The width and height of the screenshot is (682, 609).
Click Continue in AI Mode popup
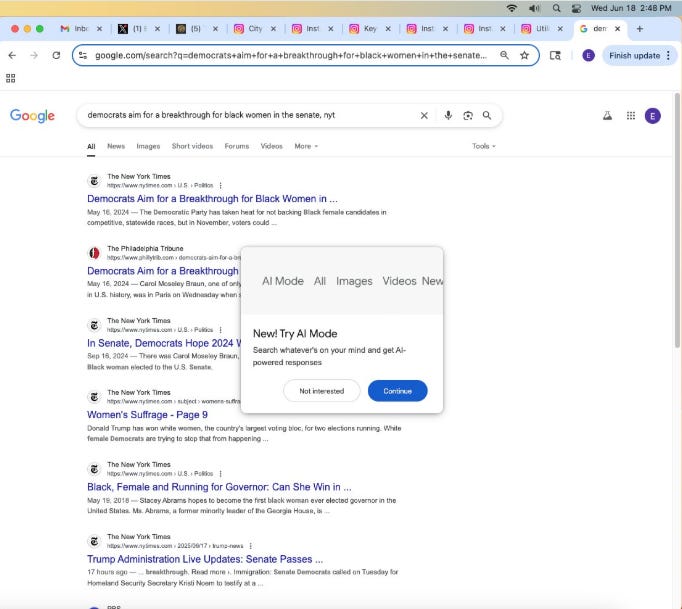tap(398, 391)
